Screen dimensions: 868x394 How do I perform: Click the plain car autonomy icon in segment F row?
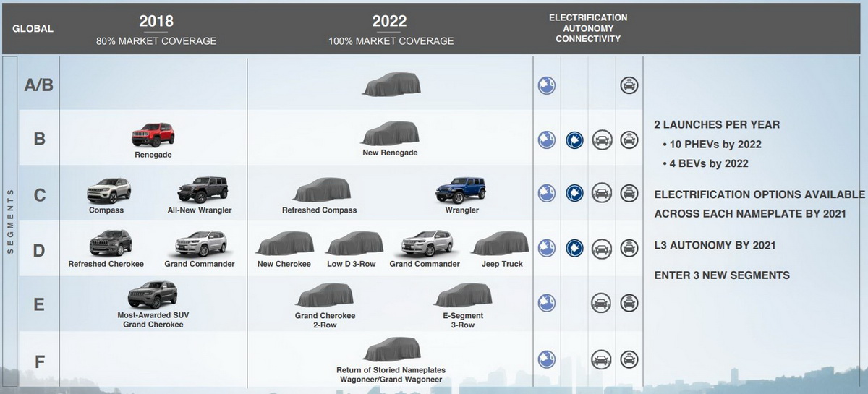(602, 358)
